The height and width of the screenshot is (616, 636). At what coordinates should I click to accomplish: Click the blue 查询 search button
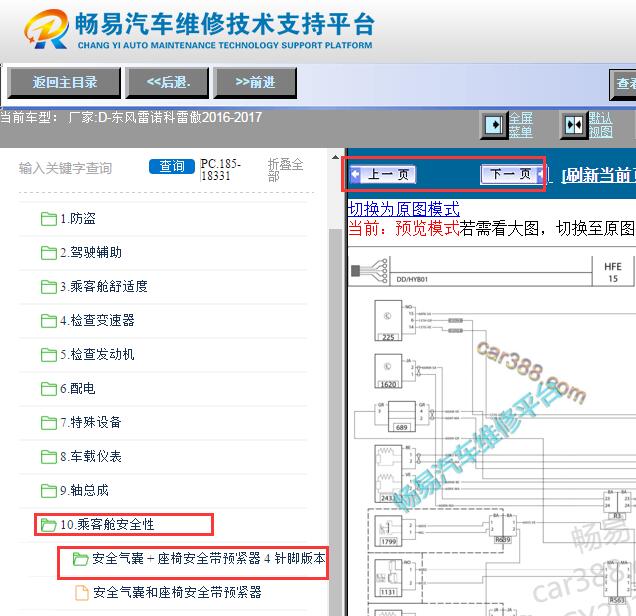pyautogui.click(x=172, y=166)
